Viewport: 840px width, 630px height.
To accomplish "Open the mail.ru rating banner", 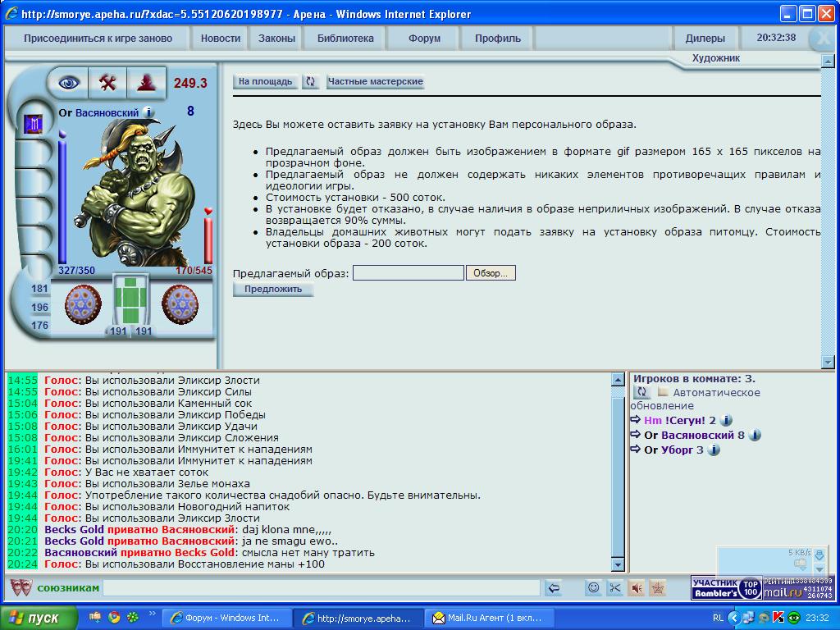I will (x=797, y=588).
